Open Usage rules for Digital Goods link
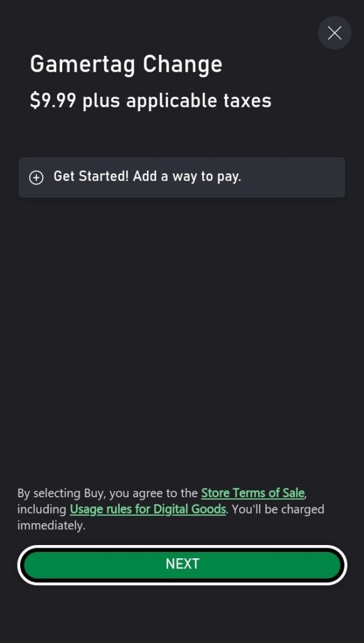This screenshot has width=364, height=643. (148, 509)
